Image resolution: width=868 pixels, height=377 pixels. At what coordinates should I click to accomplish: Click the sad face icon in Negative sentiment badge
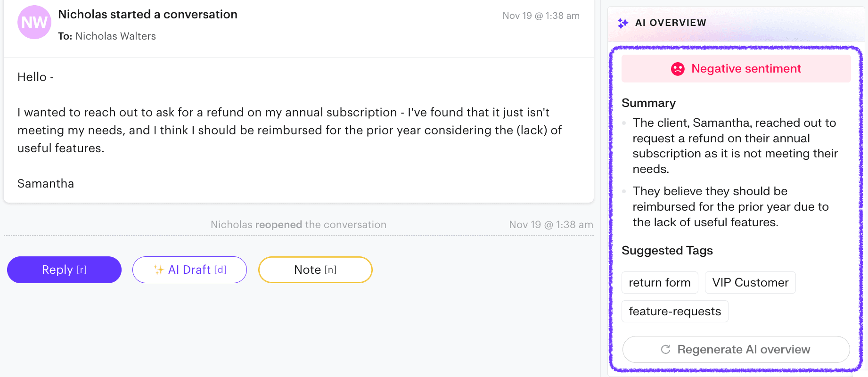677,68
